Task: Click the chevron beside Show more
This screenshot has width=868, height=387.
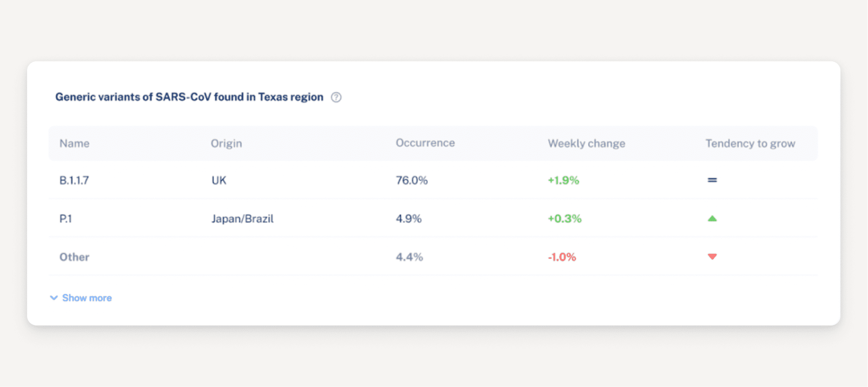Action: (54, 298)
